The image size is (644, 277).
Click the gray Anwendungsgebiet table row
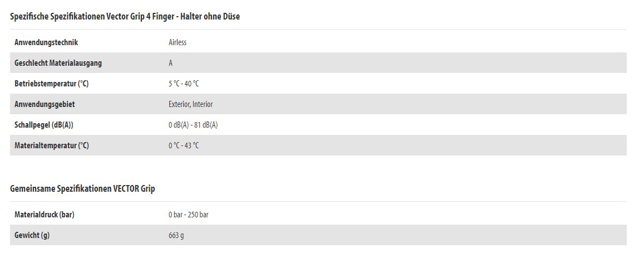pyautogui.click(x=318, y=104)
